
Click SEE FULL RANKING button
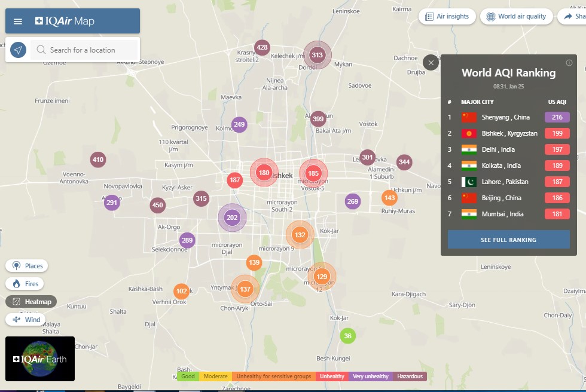tap(508, 240)
